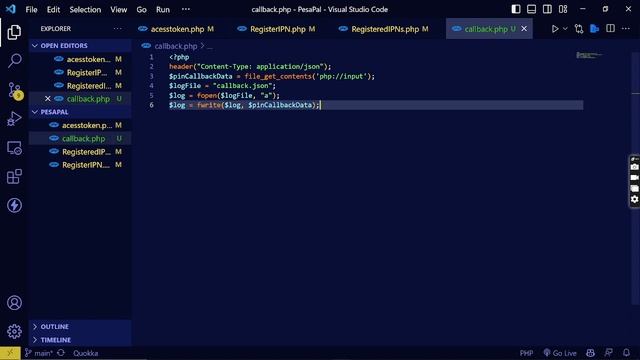Screen dimensions: 640x360
Task: Click the Copilot icon in status bar
Action: pos(590,353)
